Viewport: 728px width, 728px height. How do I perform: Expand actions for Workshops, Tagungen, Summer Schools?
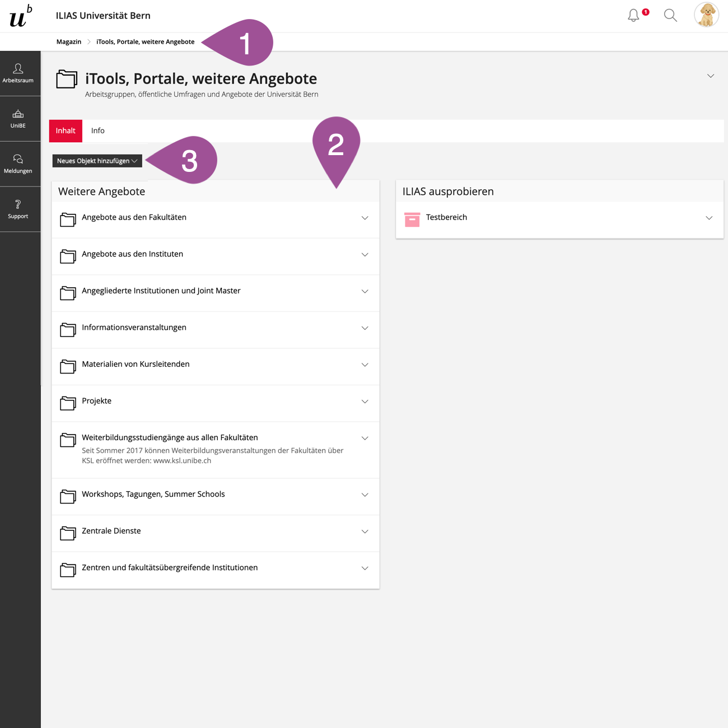pos(365,495)
